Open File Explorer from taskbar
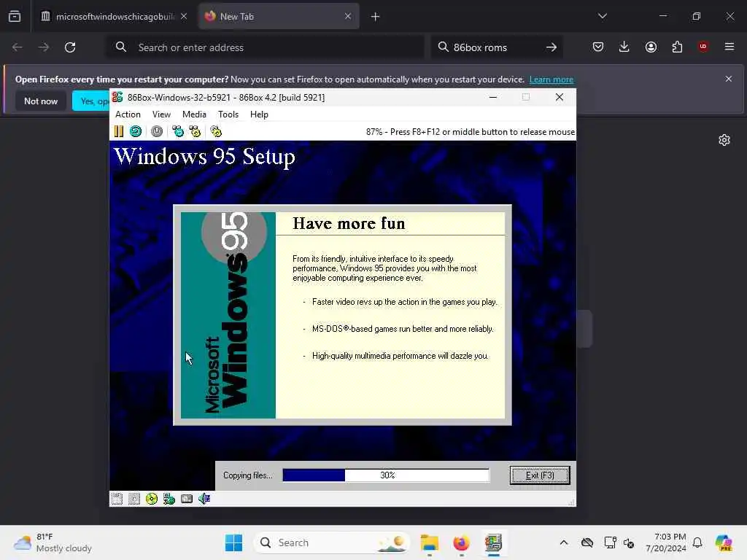 [x=429, y=542]
